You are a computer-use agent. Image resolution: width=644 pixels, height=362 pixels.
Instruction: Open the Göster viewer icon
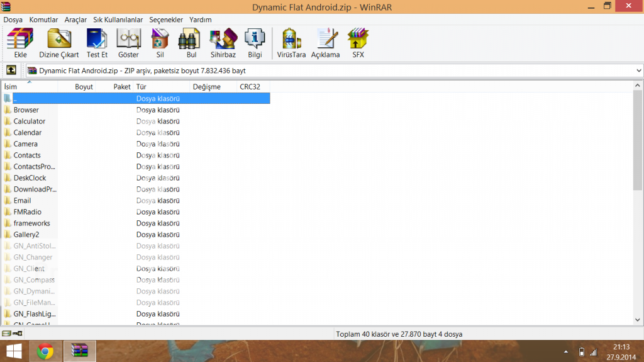tap(128, 43)
